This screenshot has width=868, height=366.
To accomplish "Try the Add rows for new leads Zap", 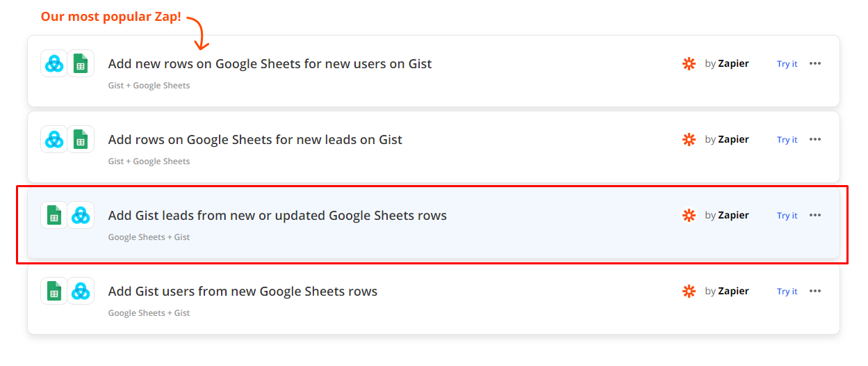I will (x=787, y=140).
